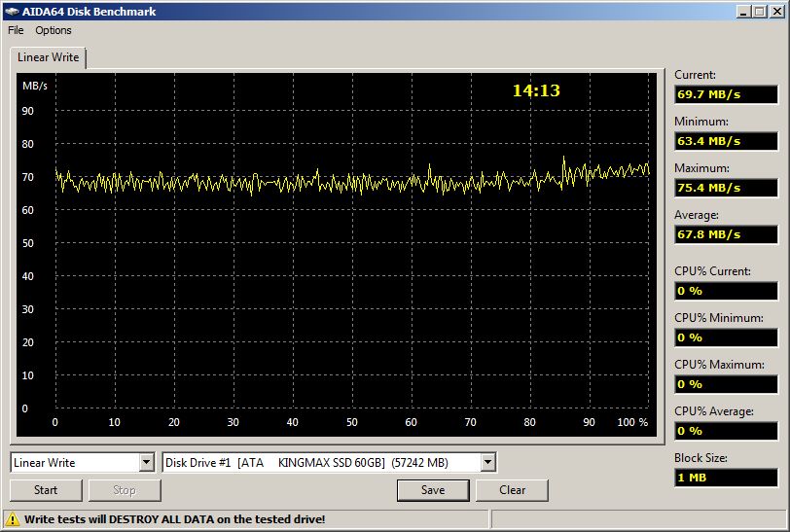This screenshot has height=532, width=790.
Task: Open the Disk Drive #1 KINGMAX SSD dropdown
Action: [x=487, y=462]
